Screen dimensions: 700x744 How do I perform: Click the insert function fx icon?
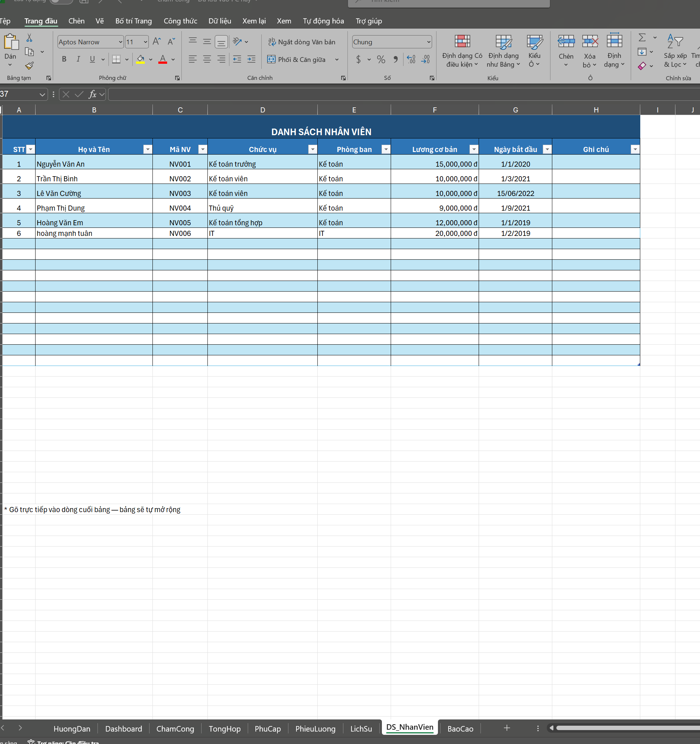tap(92, 94)
